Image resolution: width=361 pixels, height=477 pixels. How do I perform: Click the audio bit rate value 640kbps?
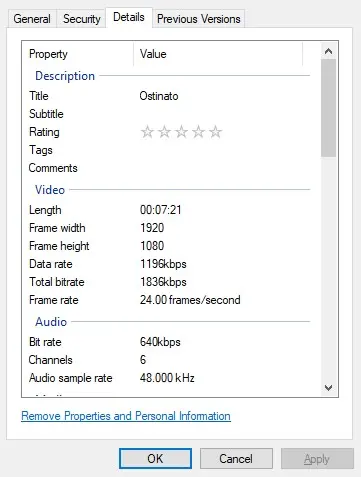[160, 342]
